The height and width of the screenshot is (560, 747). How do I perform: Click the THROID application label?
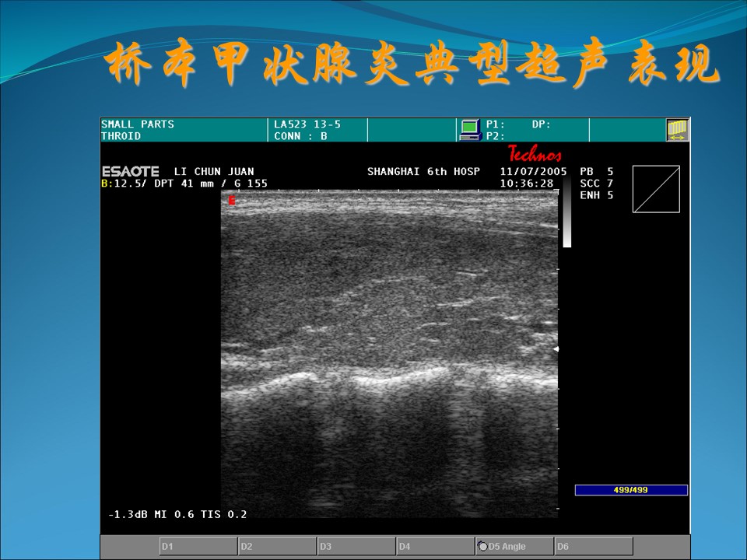(x=121, y=136)
